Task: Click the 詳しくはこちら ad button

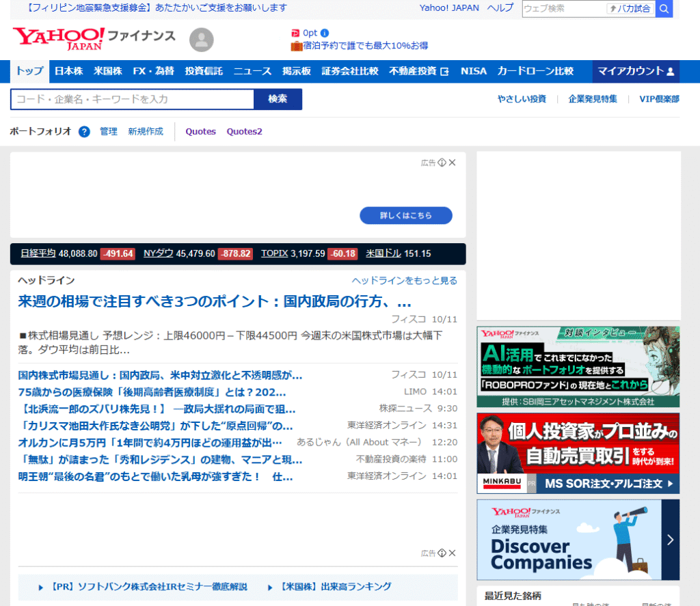Action: [x=406, y=215]
